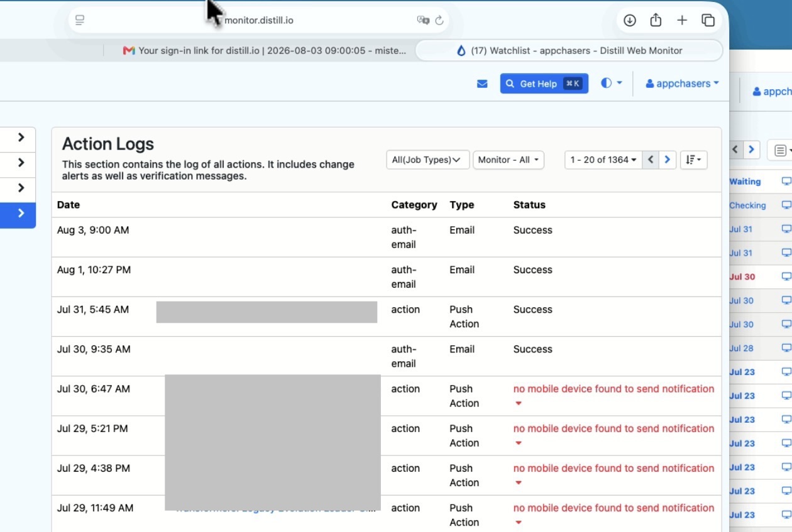Screen dimensions: 792x532
Task: Click the previous arrow in the background window
Action: coord(735,150)
